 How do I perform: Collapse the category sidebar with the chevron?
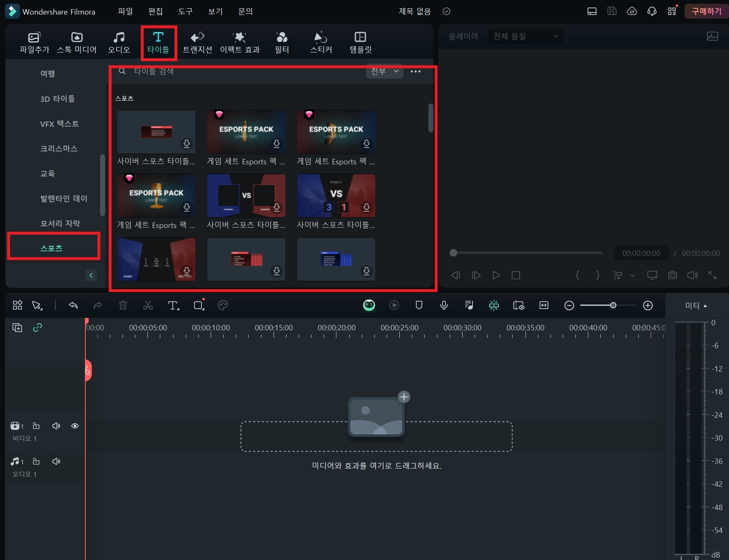[91, 275]
